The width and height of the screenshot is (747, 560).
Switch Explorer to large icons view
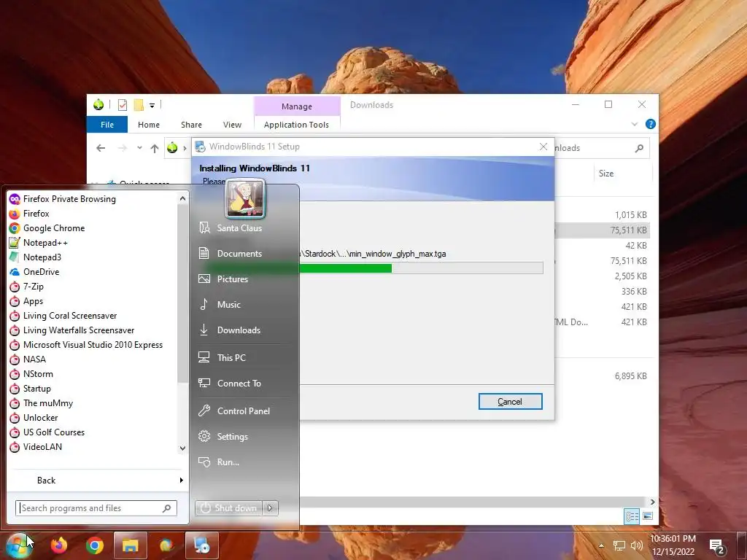(648, 516)
